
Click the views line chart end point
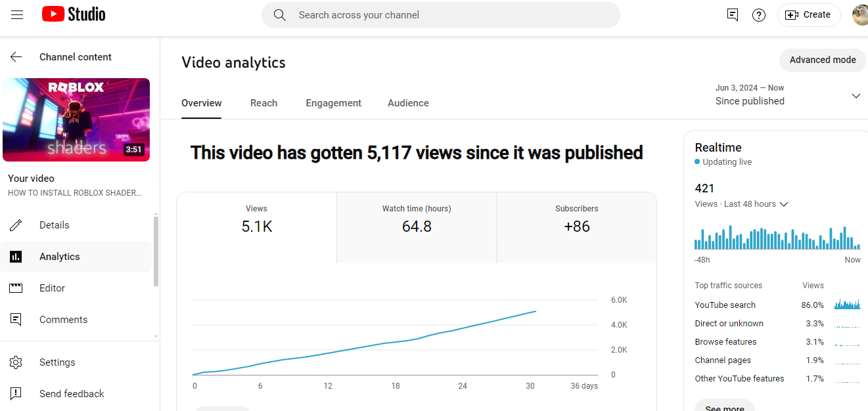pyautogui.click(x=536, y=311)
